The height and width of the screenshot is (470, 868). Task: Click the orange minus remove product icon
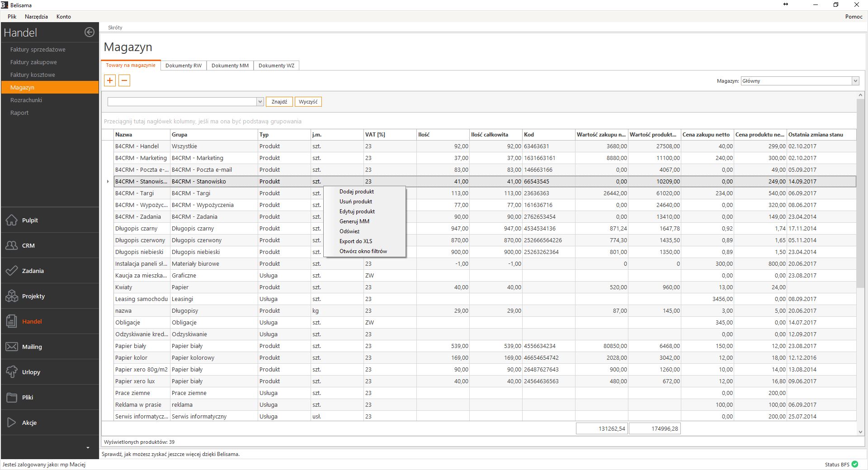pyautogui.click(x=124, y=80)
